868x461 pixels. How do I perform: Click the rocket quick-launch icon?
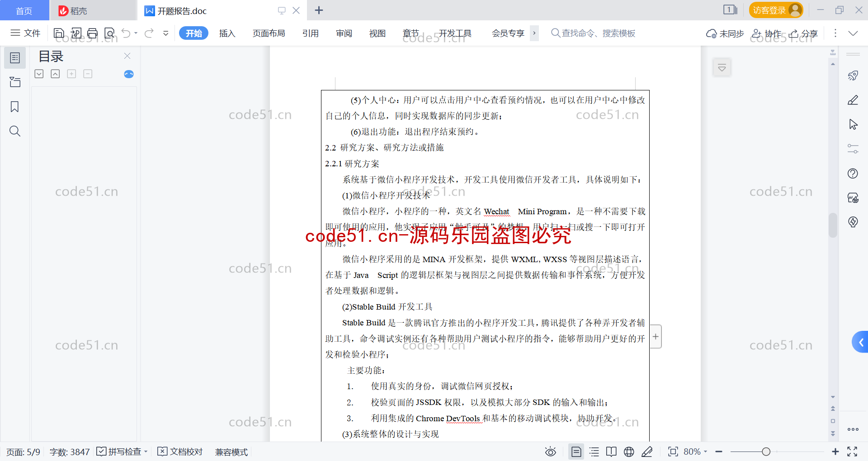click(x=853, y=75)
